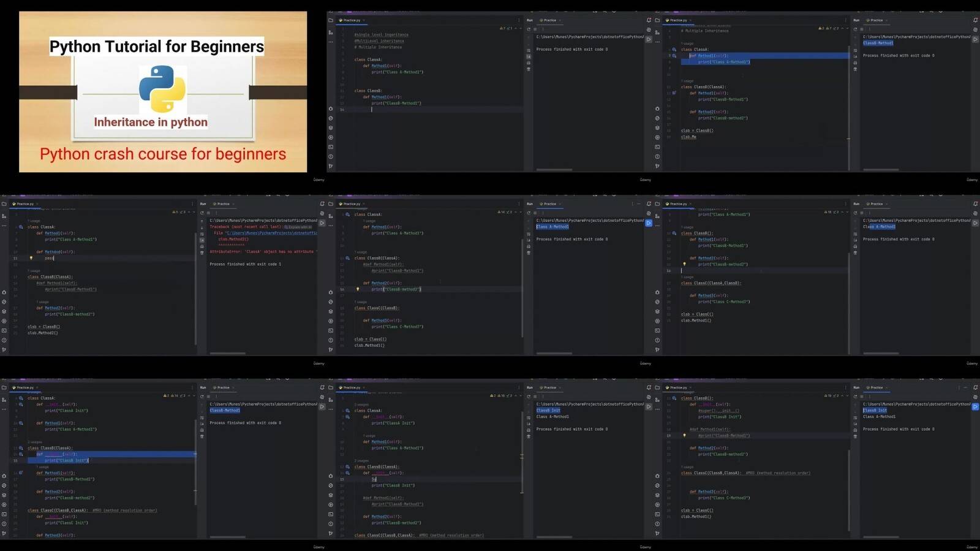Click more tool windows dots in single-level inheritance frame

coord(331,42)
